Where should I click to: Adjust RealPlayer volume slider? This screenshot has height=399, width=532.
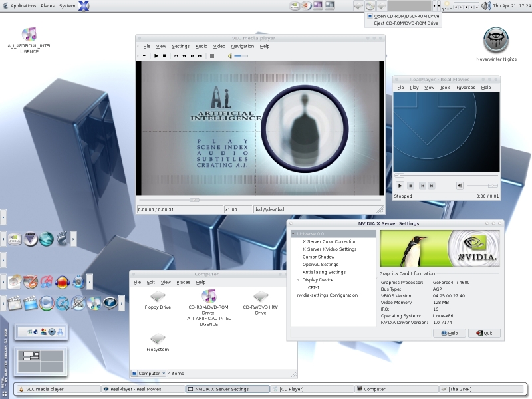(482, 186)
